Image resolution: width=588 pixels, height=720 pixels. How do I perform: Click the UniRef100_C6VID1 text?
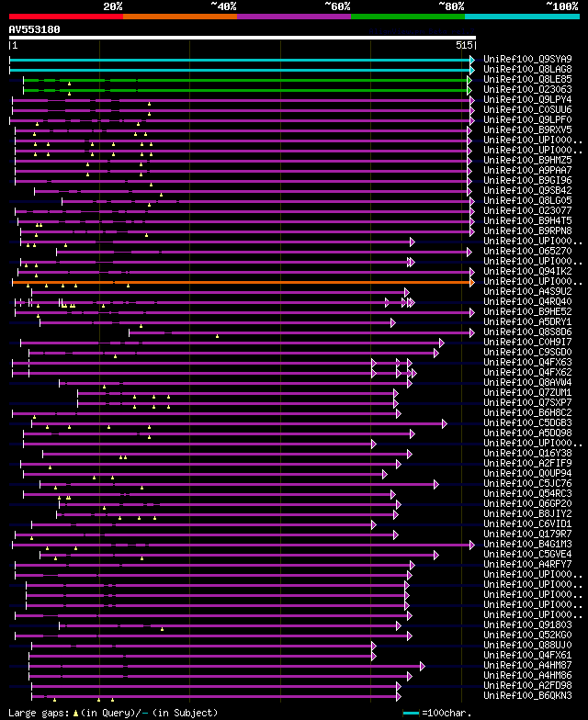[x=527, y=523]
